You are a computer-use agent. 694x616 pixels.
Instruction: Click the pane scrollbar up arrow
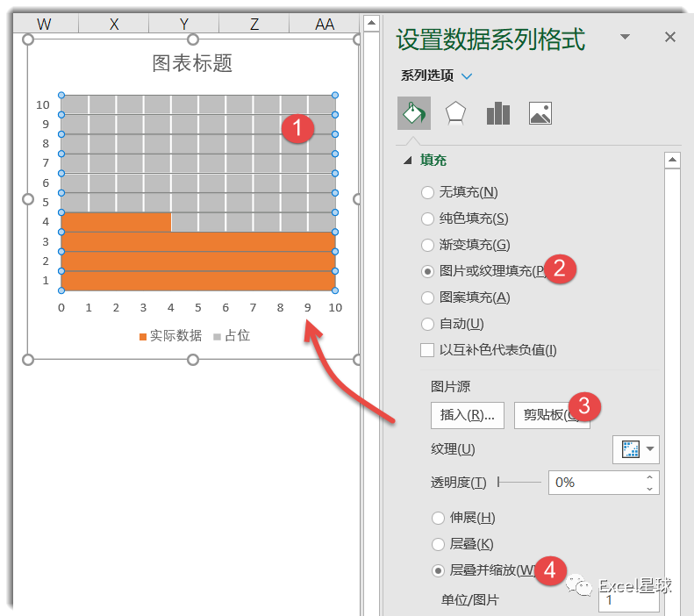(672, 160)
